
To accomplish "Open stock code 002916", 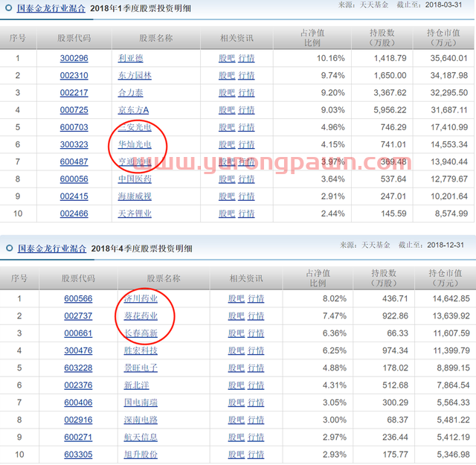I will click(78, 420).
